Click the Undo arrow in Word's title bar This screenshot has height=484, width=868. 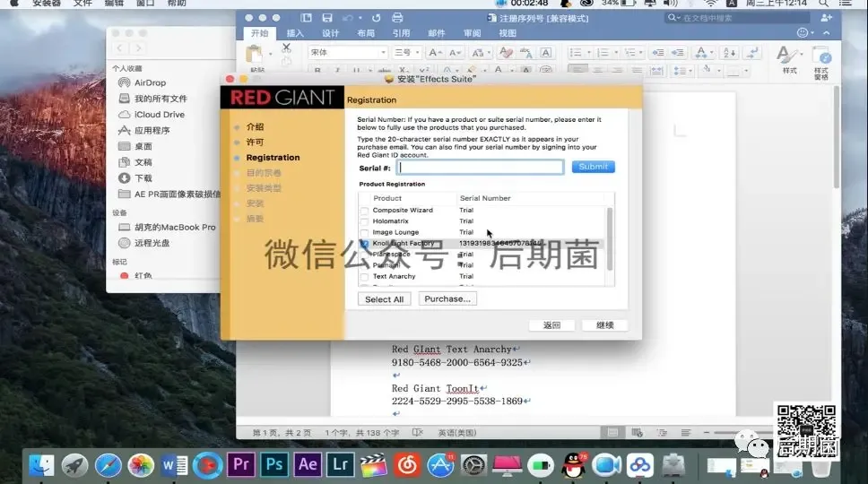pyautogui.click(x=347, y=18)
